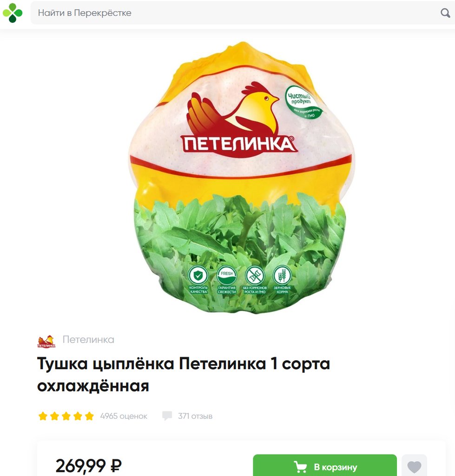The height and width of the screenshot is (476, 455).
Task: Click the cart icon inside the green button
Action: 300,467
